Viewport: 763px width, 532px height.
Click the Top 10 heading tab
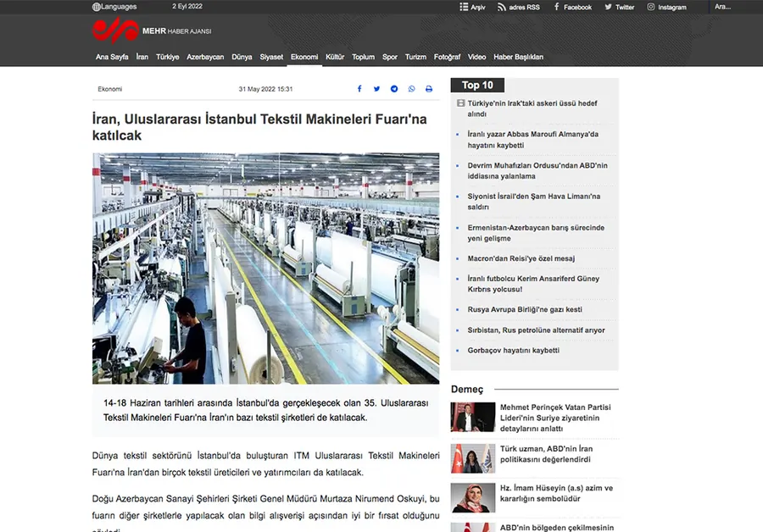(x=477, y=85)
